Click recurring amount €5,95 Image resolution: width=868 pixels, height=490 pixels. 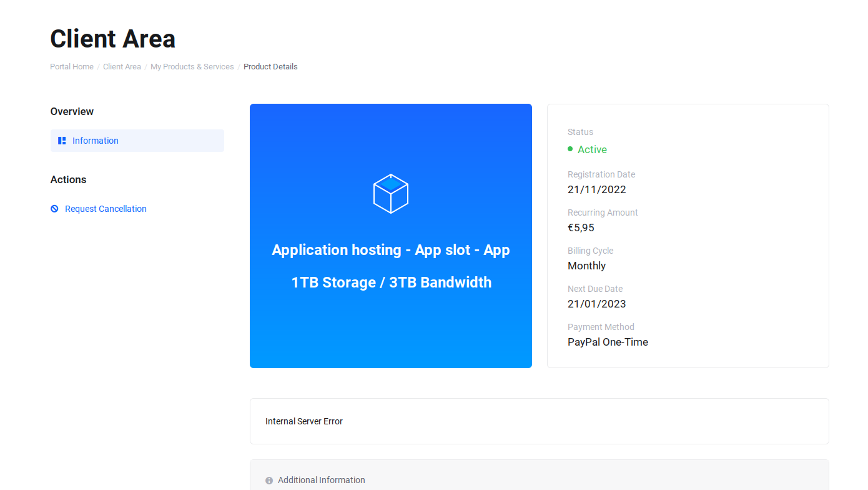tap(581, 227)
